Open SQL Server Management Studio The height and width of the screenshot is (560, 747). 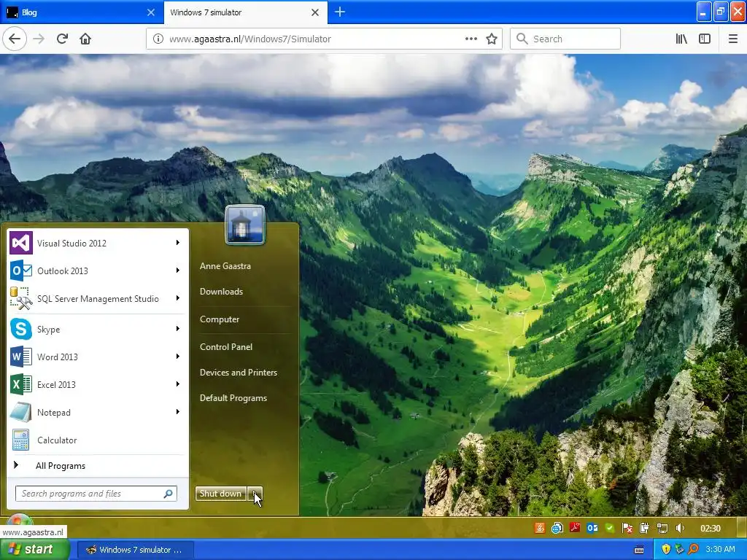tap(97, 298)
